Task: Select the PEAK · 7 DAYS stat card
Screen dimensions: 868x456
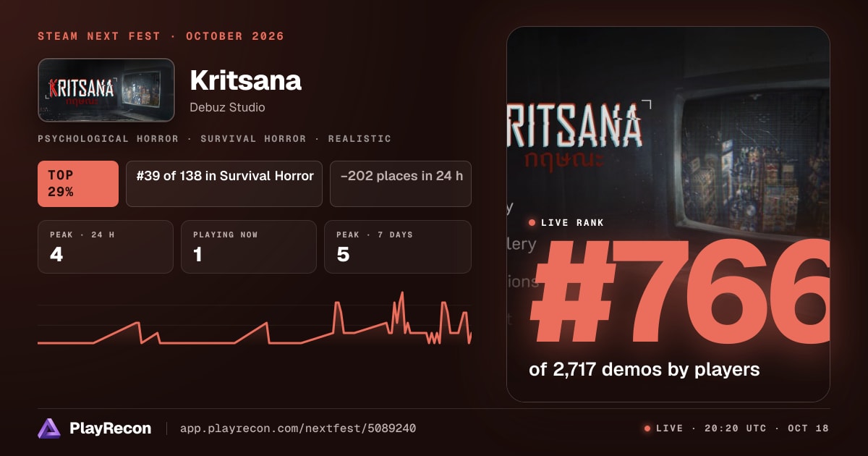Action: (x=398, y=247)
